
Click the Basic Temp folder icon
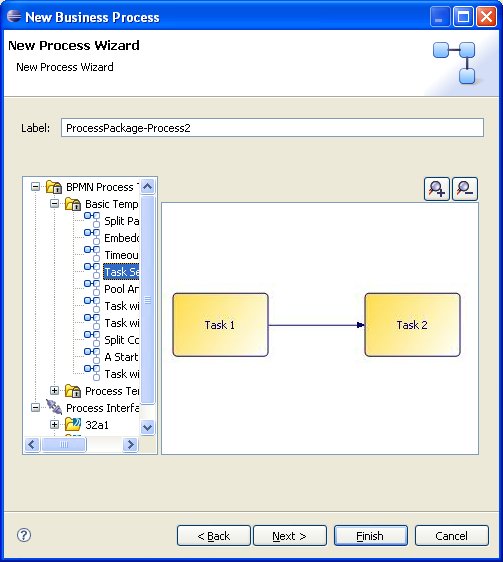[x=73, y=204]
